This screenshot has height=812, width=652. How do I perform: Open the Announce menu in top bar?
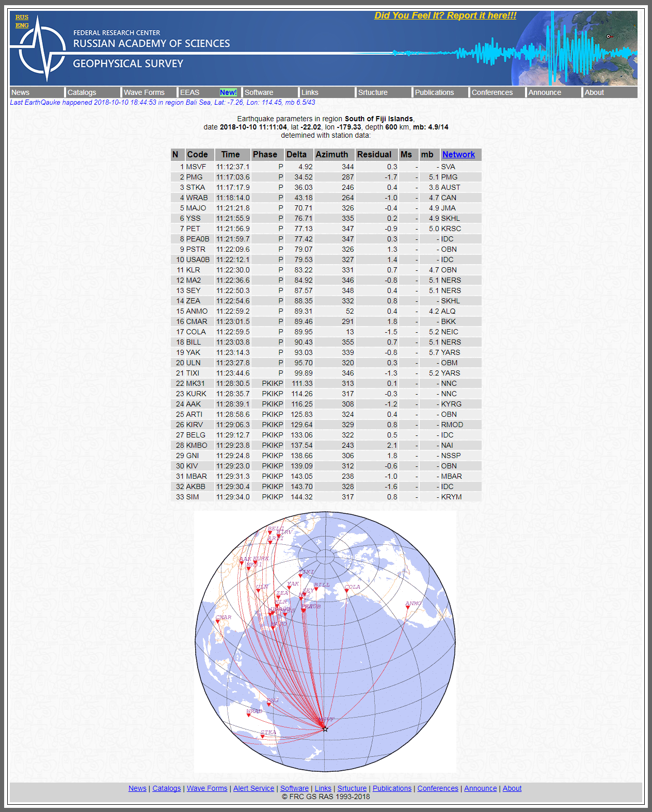(x=545, y=92)
